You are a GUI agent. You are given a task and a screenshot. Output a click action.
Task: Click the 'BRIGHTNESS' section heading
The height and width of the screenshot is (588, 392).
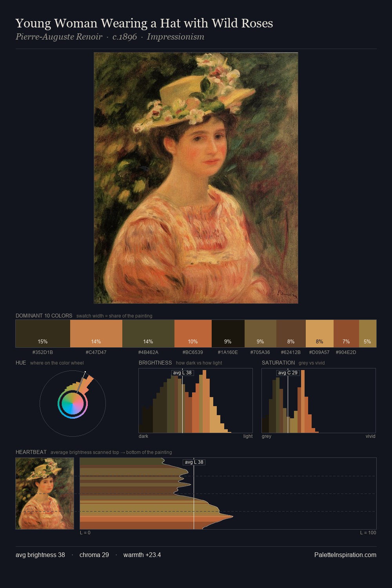(x=155, y=363)
